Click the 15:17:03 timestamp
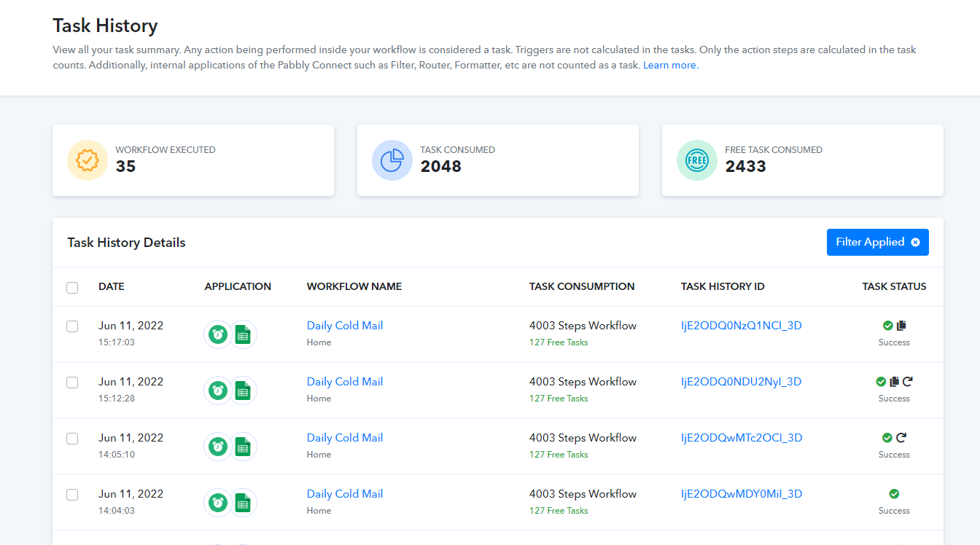This screenshot has width=980, height=545. (x=117, y=342)
